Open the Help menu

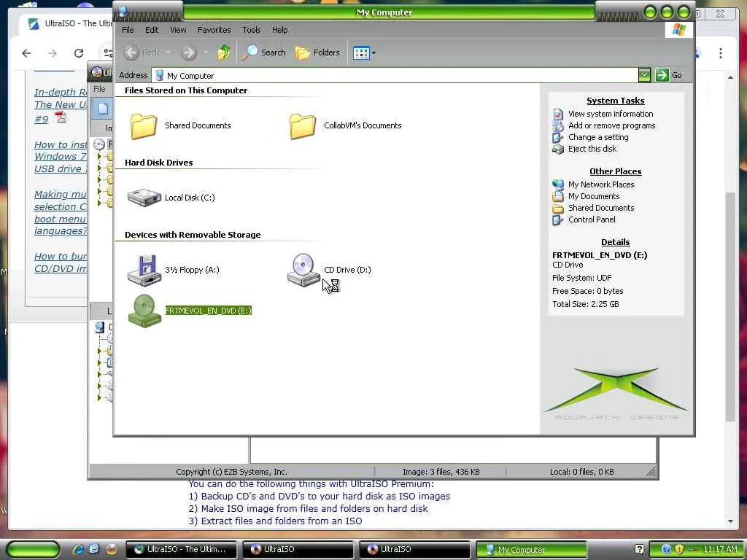[x=279, y=29]
